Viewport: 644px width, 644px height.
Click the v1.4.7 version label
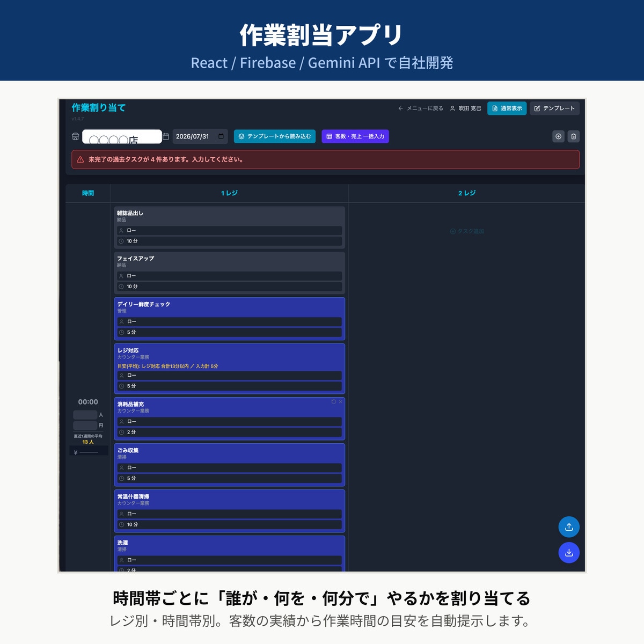78,119
